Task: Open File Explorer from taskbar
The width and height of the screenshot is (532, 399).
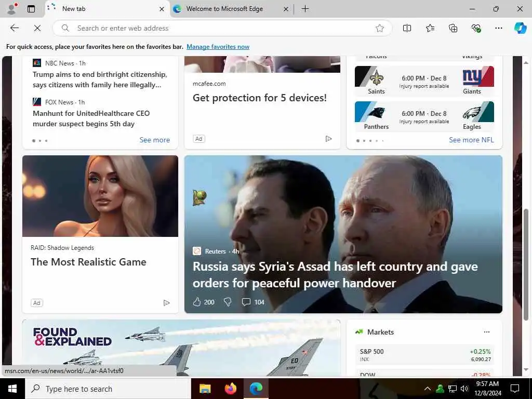Action: pyautogui.click(x=205, y=389)
